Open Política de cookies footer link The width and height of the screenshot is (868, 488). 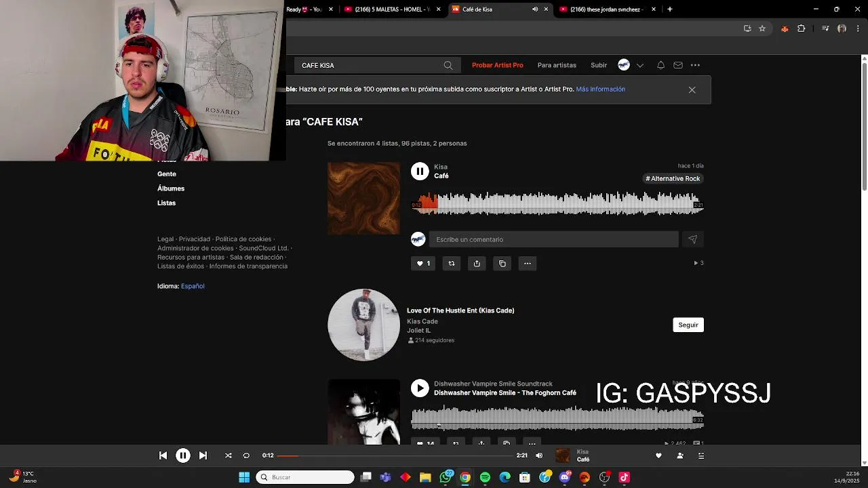pos(243,239)
